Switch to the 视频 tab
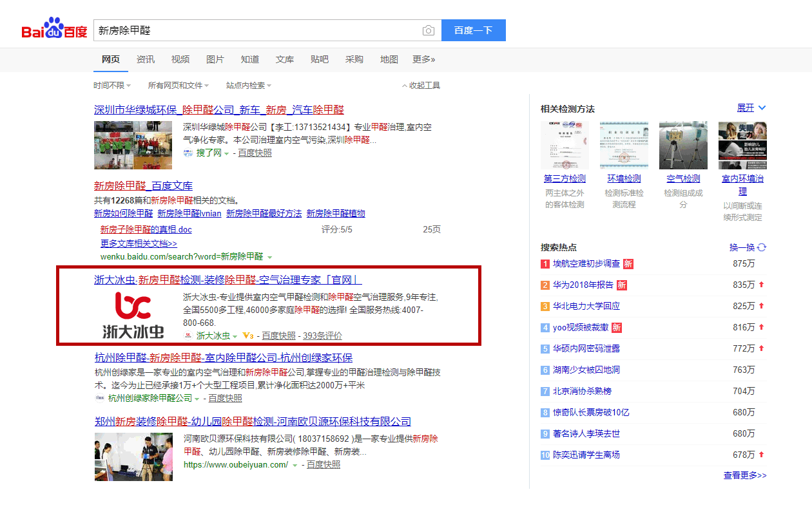Image resolution: width=812 pixels, height=530 pixels. click(180, 59)
